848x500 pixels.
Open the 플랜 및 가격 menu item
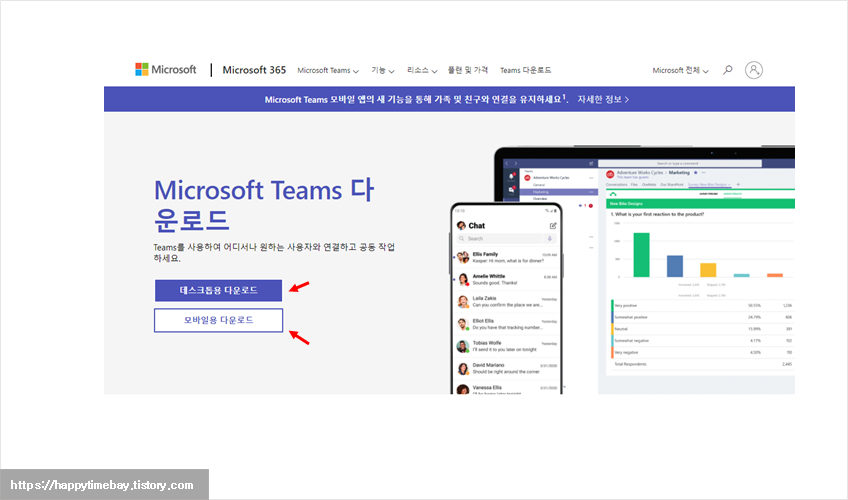click(x=468, y=70)
